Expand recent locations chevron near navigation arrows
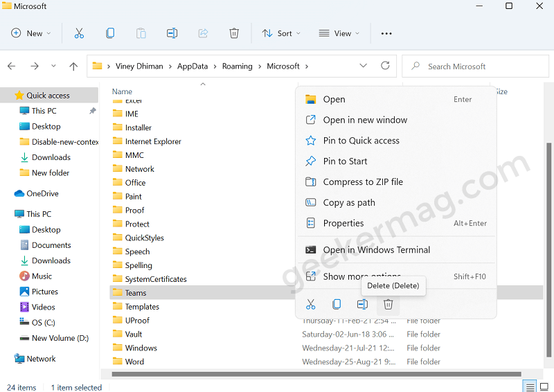This screenshot has height=392, width=554. 53,66
